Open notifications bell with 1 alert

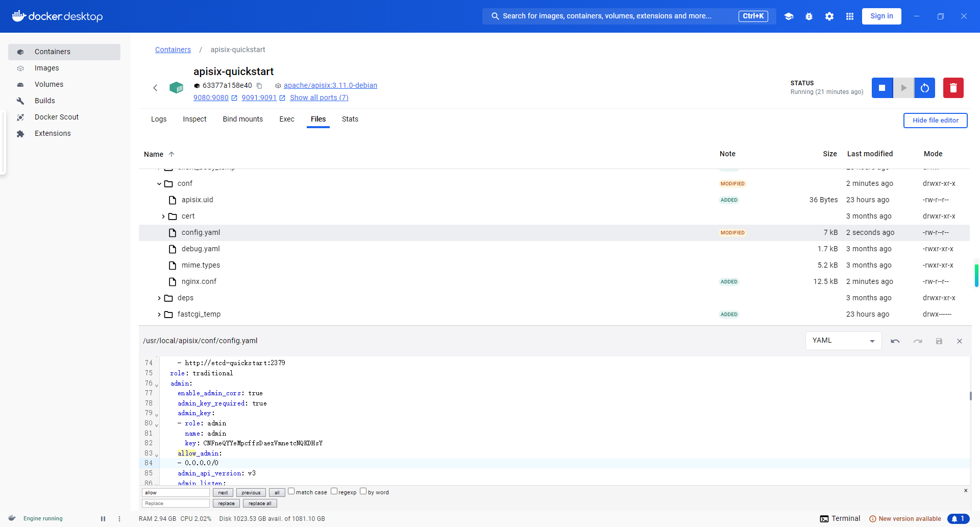959,519
